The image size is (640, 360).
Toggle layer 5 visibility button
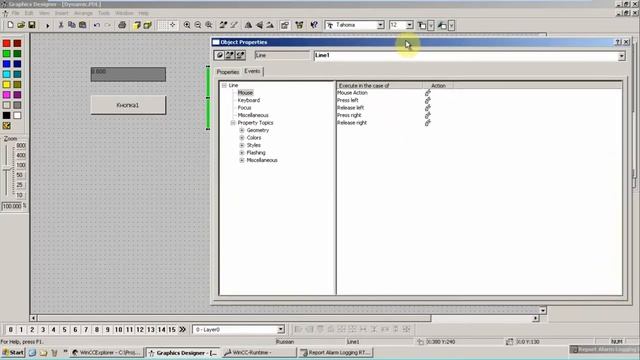[64, 329]
